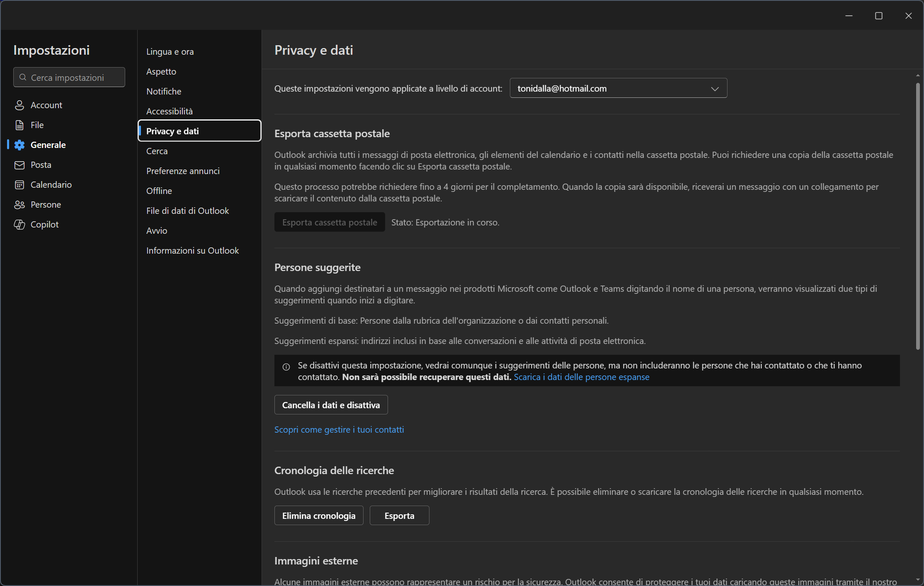This screenshot has width=924, height=586.
Task: Select Lingua e ora subsection
Action: tap(199, 52)
